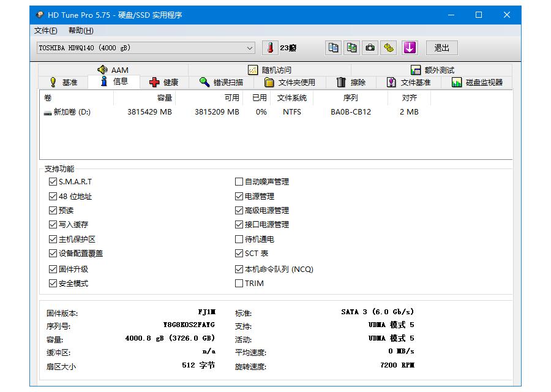Copy results as text to clipboard
The width and height of the screenshot is (551, 392).
pos(332,47)
